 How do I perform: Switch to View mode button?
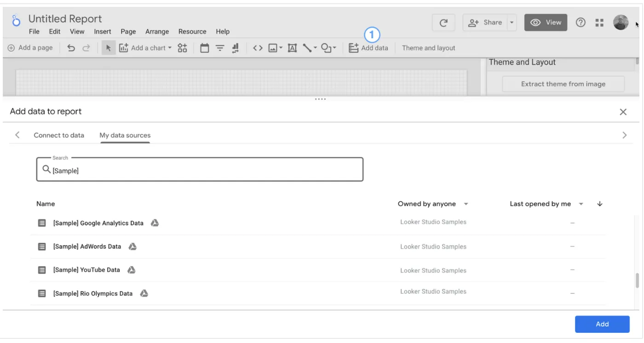546,23
